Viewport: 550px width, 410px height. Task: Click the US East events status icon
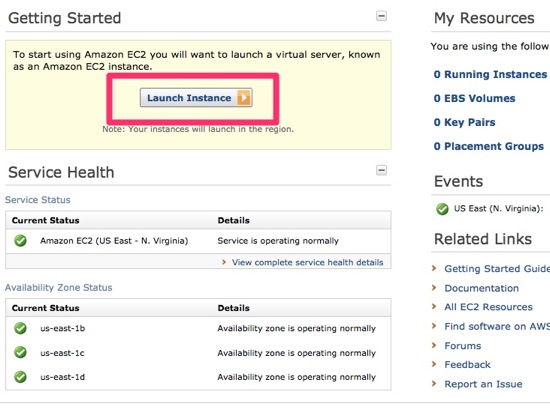click(x=442, y=209)
